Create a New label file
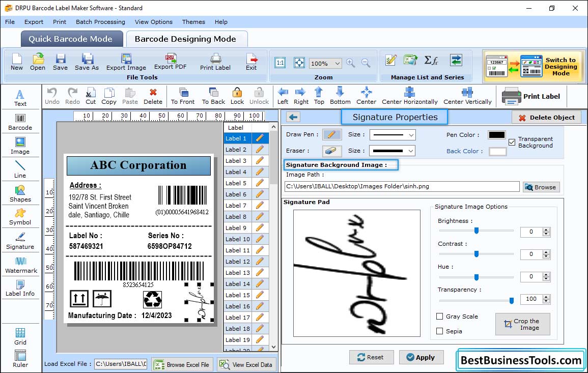The height and width of the screenshot is (373, 588). click(x=16, y=62)
